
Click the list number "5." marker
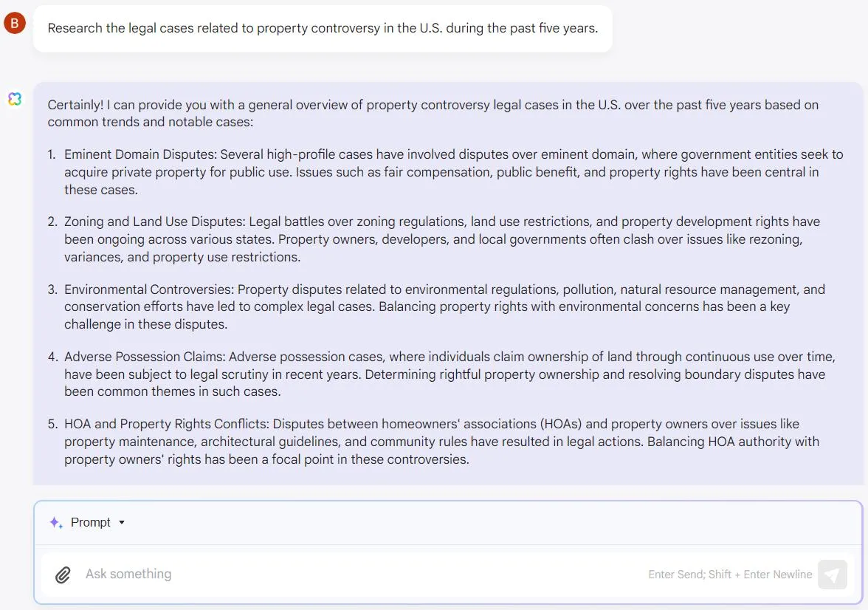point(52,424)
